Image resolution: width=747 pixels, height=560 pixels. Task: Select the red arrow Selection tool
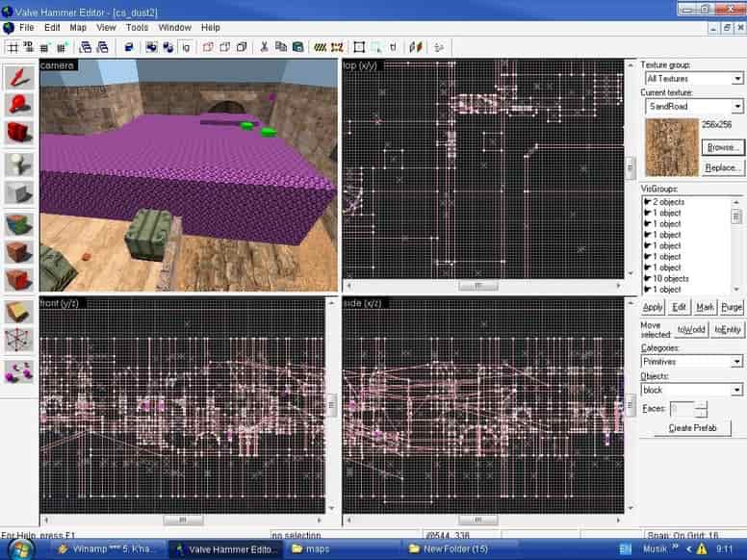pyautogui.click(x=19, y=78)
